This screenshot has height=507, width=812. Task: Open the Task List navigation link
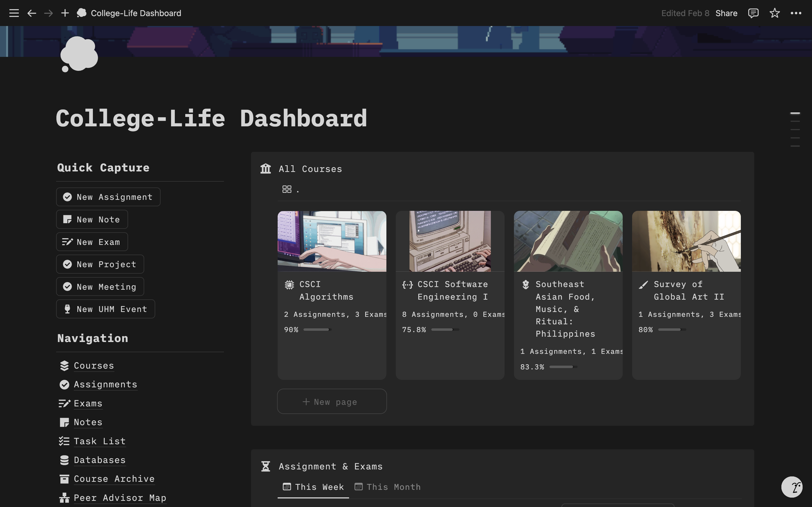(99, 441)
